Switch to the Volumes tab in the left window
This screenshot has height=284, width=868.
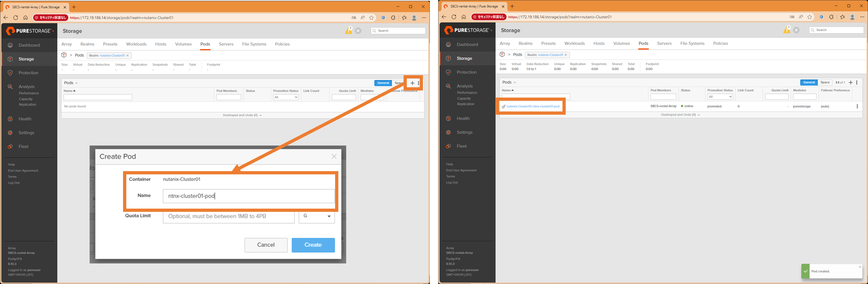tap(183, 44)
